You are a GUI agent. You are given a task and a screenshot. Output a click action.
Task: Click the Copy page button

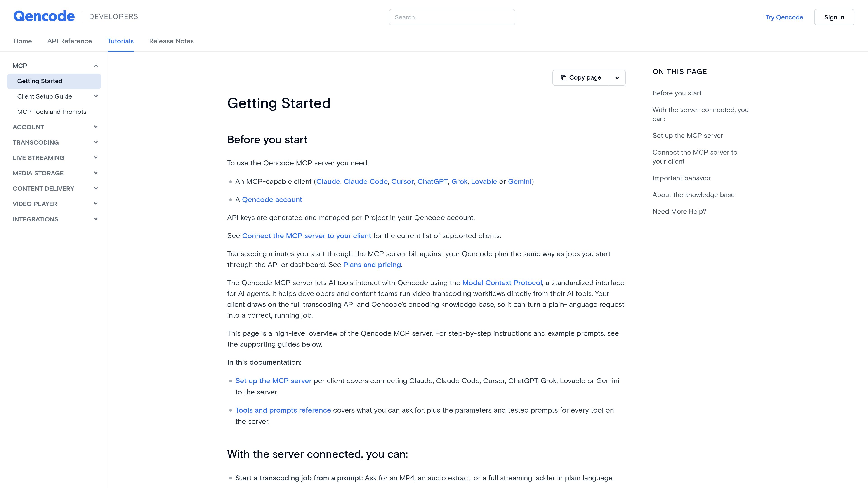581,78
